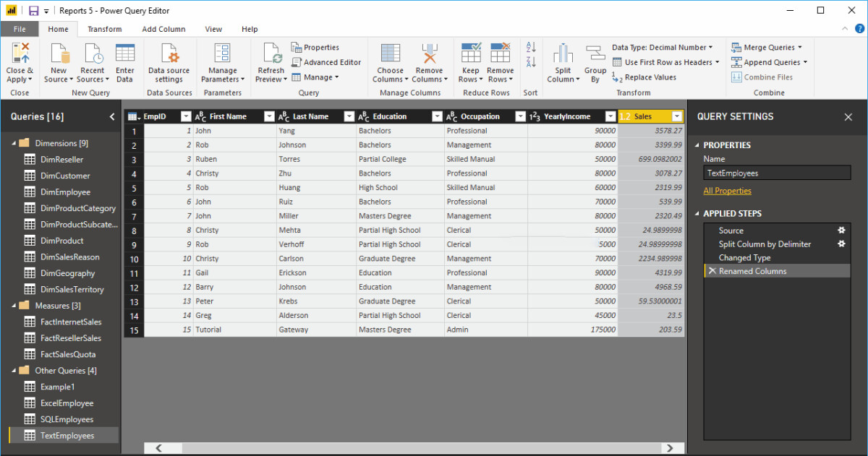Collapse the PROPERTIES section
Screen dimensions: 868x456
[697, 145]
